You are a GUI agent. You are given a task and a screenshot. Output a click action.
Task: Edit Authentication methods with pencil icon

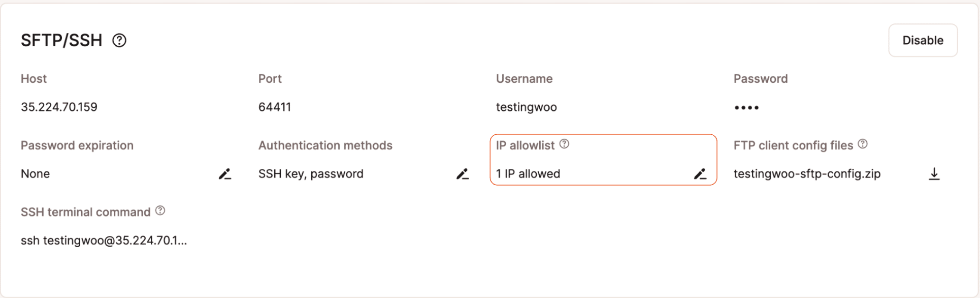(x=463, y=174)
